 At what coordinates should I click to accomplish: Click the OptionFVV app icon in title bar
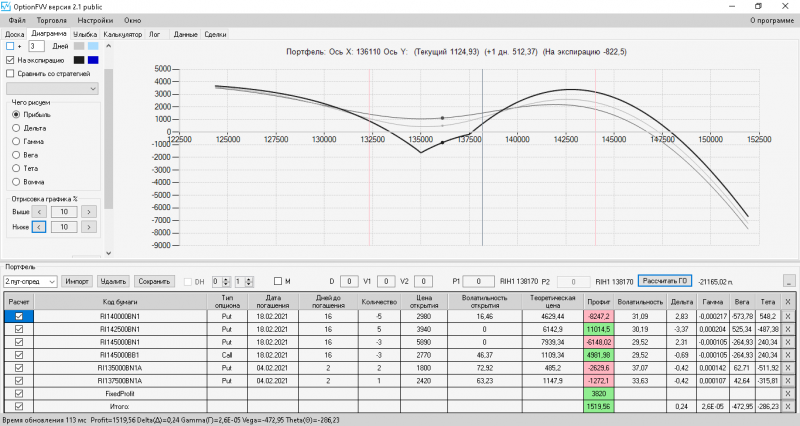click(x=6, y=6)
